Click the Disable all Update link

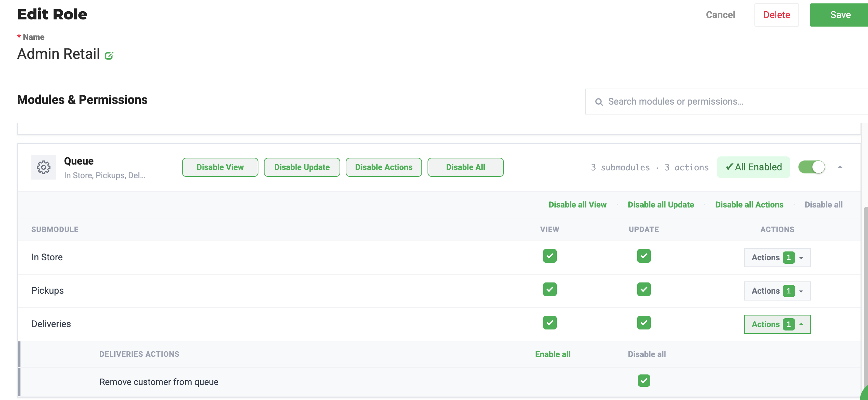pos(661,205)
